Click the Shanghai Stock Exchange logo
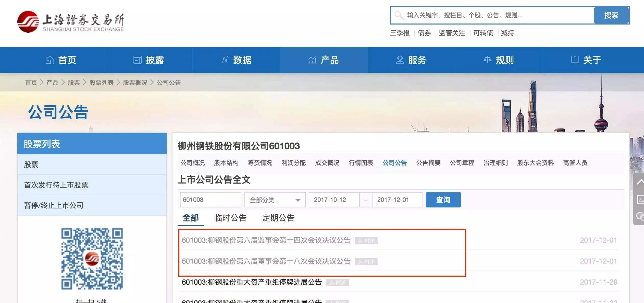This screenshot has height=303, width=644. pos(71,22)
